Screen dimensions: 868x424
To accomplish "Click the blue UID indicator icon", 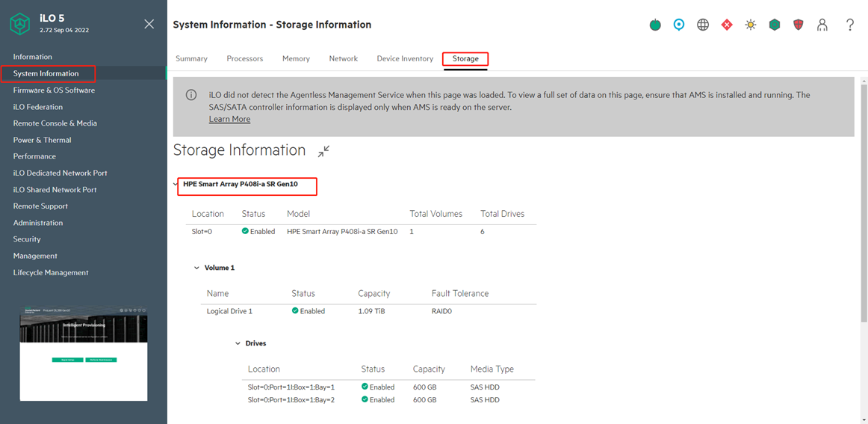I will (x=678, y=25).
